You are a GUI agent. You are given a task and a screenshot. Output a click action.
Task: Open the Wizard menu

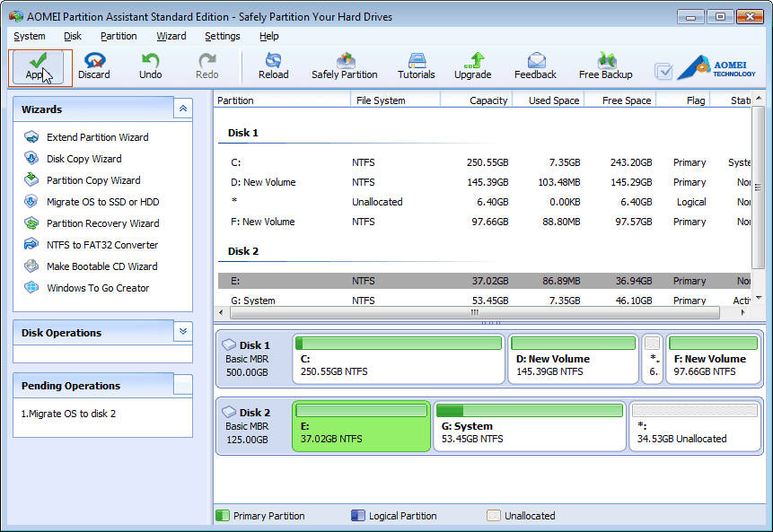(x=171, y=36)
